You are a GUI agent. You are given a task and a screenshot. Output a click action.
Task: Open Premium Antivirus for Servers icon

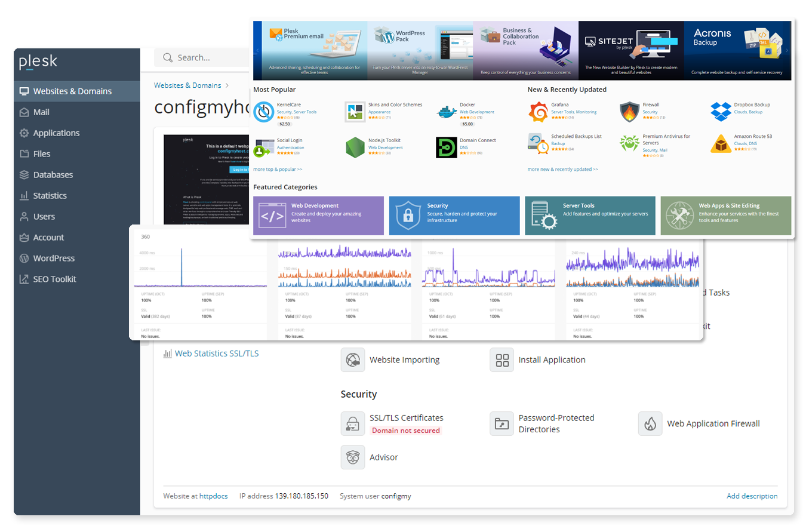[629, 143]
